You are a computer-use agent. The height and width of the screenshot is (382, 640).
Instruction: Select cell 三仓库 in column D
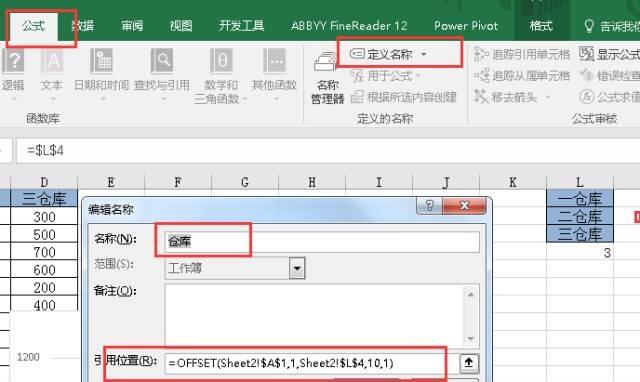pyautogui.click(x=44, y=199)
